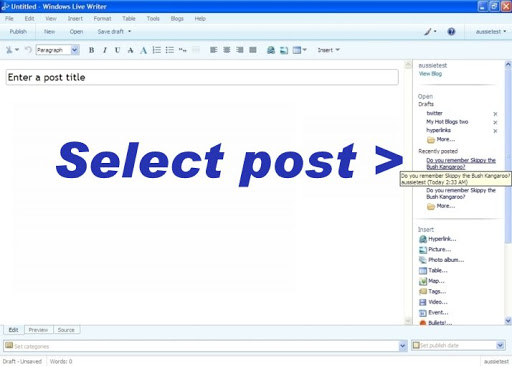The image size is (512, 366).
Task: Insert numbered list from toolbar
Action: 157,50
